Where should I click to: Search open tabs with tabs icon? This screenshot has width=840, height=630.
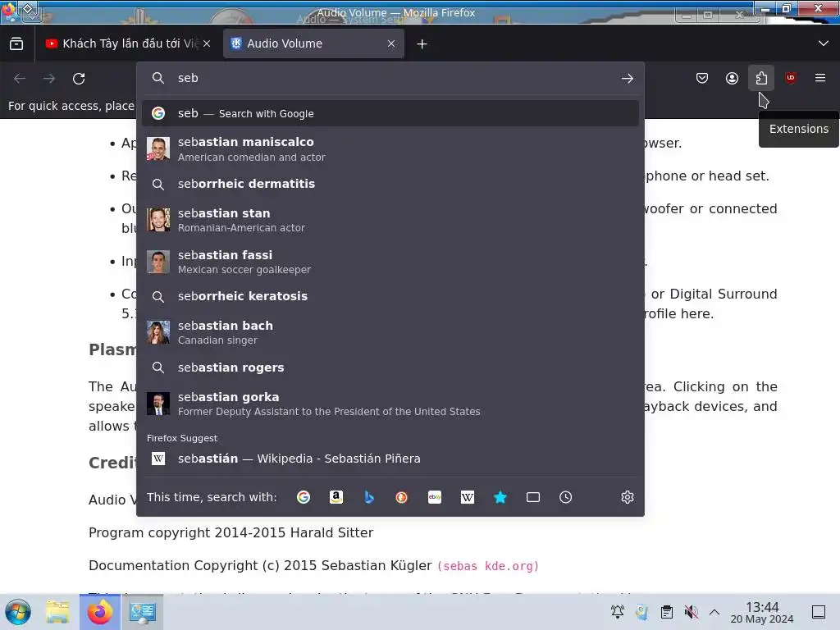point(533,497)
